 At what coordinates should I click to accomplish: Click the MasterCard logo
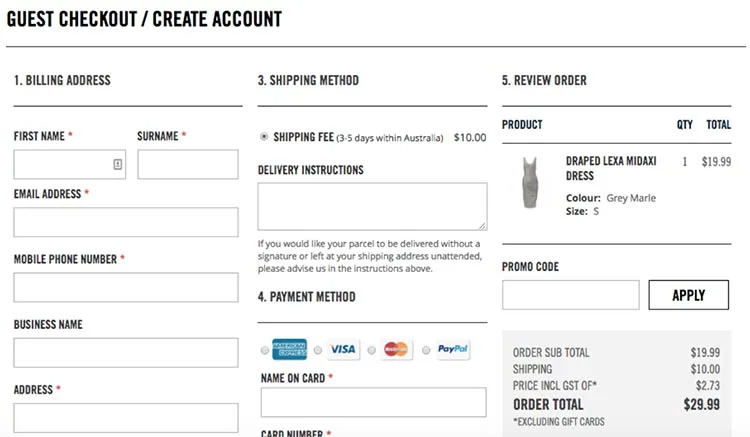396,350
